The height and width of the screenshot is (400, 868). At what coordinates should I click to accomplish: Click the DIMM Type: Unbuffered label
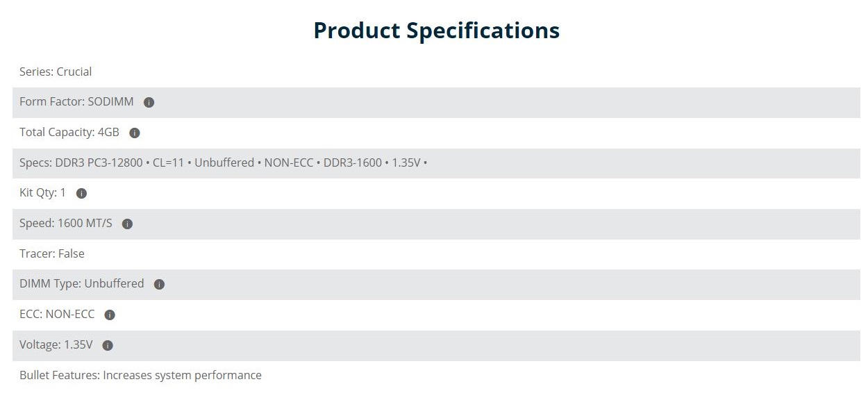pyautogui.click(x=82, y=283)
